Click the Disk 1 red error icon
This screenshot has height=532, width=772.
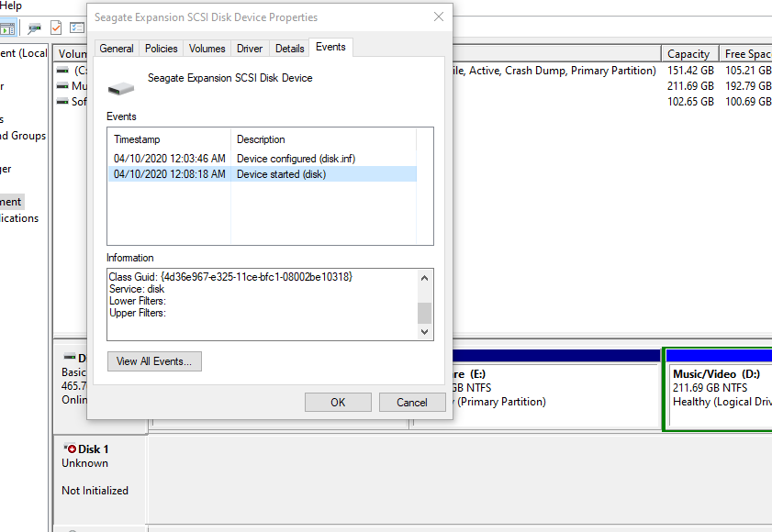coord(71,449)
